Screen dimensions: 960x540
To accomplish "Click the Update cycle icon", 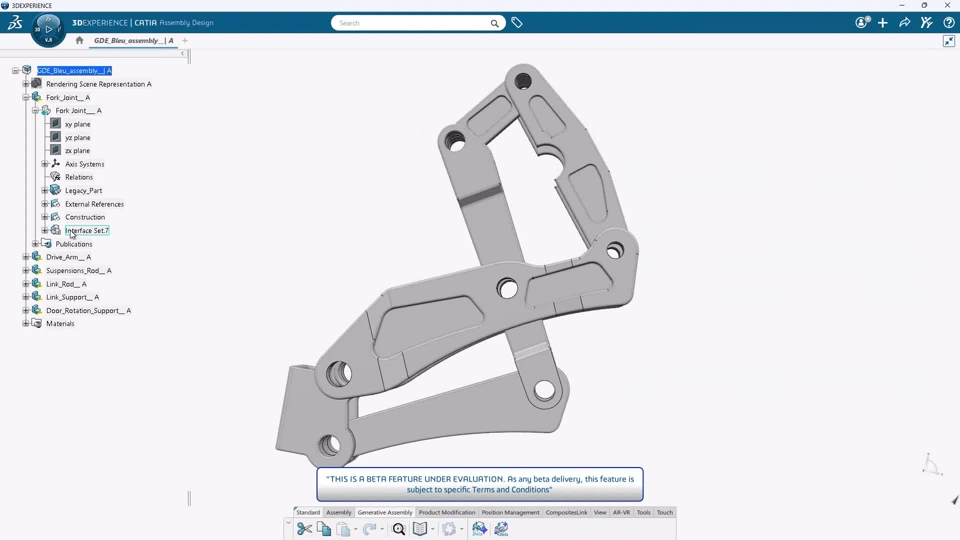I will coord(449,528).
